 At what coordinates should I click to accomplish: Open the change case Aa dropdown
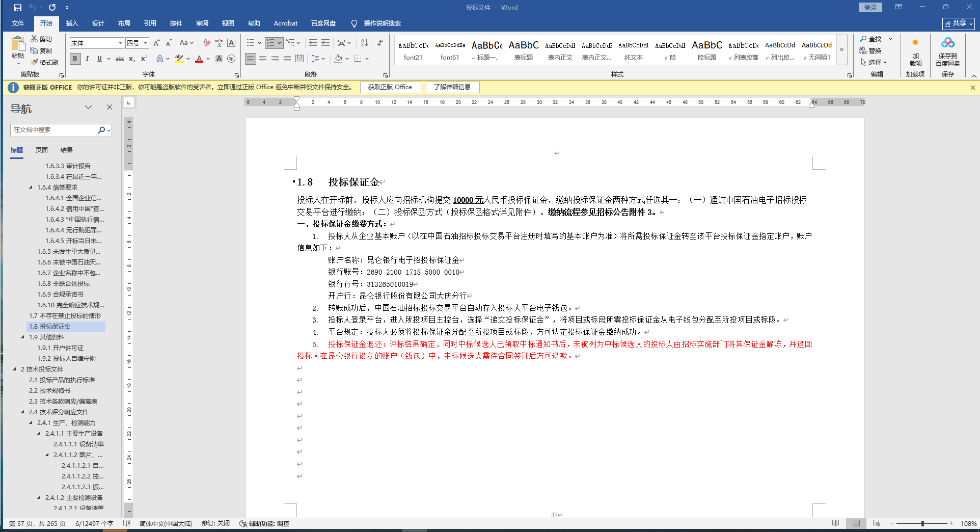click(x=186, y=43)
